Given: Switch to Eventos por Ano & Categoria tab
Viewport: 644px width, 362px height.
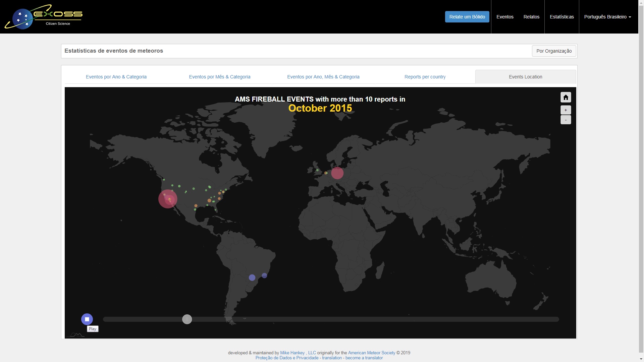Looking at the screenshot, I should tap(116, 77).
